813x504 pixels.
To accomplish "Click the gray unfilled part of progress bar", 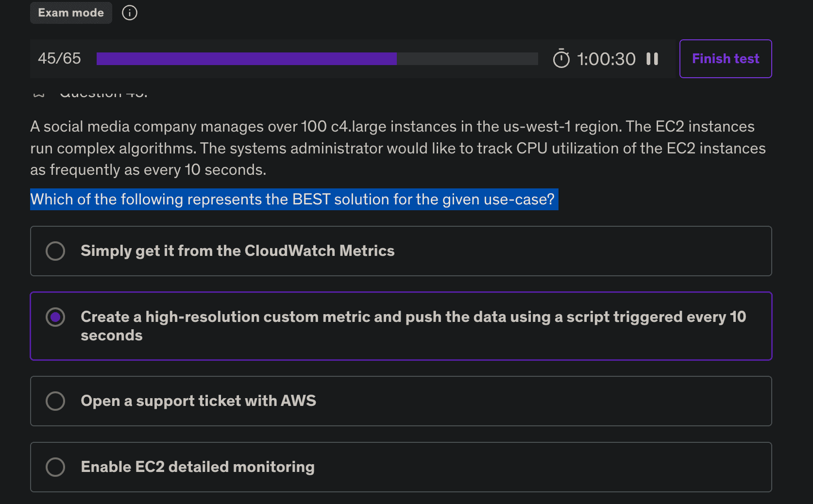I will (x=467, y=59).
